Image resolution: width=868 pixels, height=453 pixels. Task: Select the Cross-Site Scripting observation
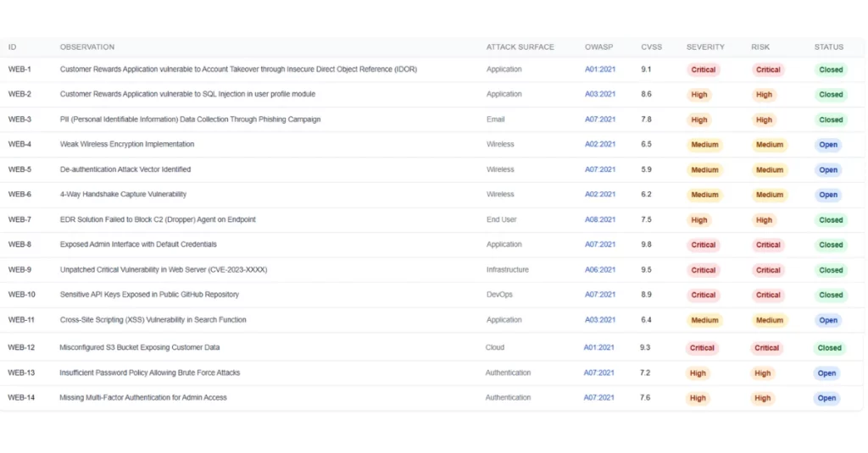pos(153,320)
